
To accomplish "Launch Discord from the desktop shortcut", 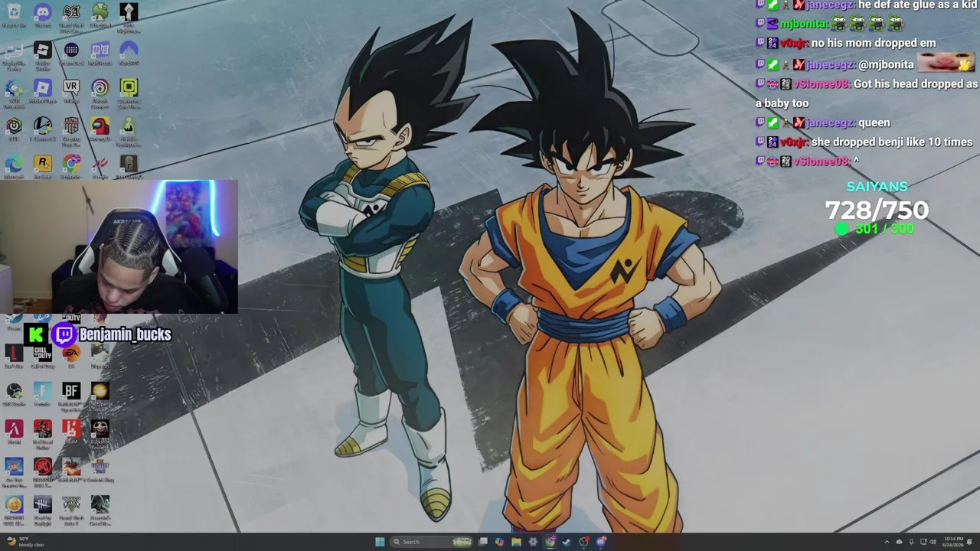I will point(42,15).
